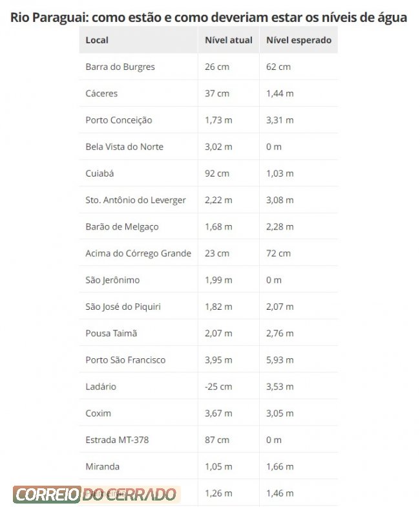
Task: Click the Nível atual column header
Action: (229, 40)
